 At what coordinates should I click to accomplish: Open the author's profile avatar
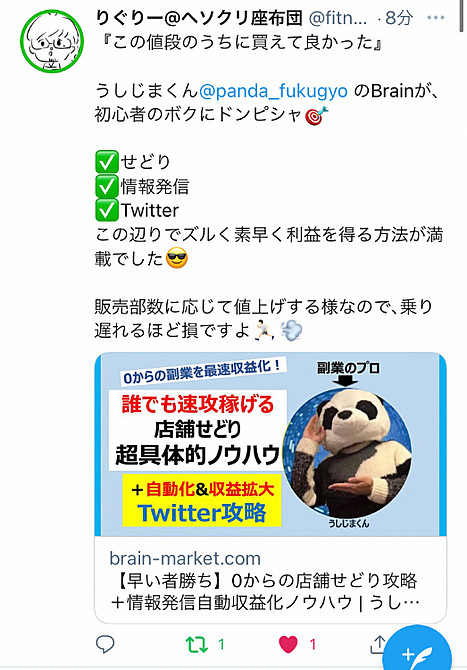pos(52,41)
